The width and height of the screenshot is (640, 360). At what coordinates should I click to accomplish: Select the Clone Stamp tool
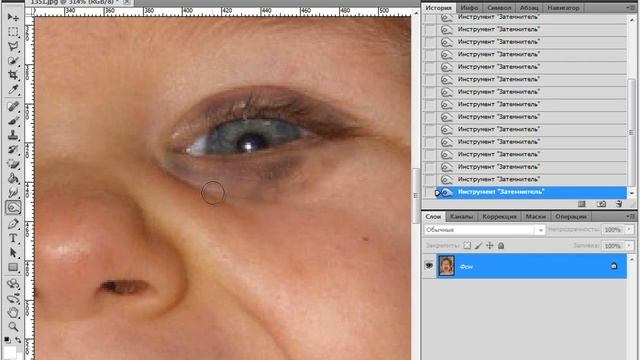pyautogui.click(x=13, y=135)
